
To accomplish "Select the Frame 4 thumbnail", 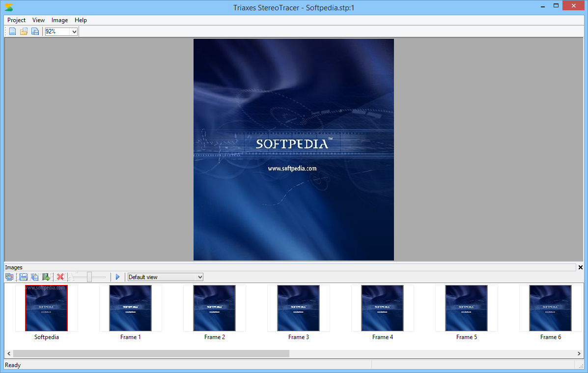I will (383, 308).
